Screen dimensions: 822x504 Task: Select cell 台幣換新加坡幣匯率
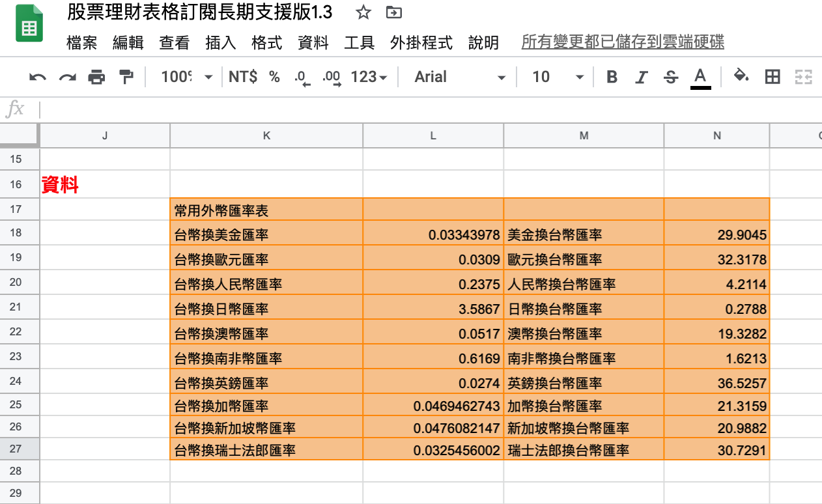(x=266, y=427)
